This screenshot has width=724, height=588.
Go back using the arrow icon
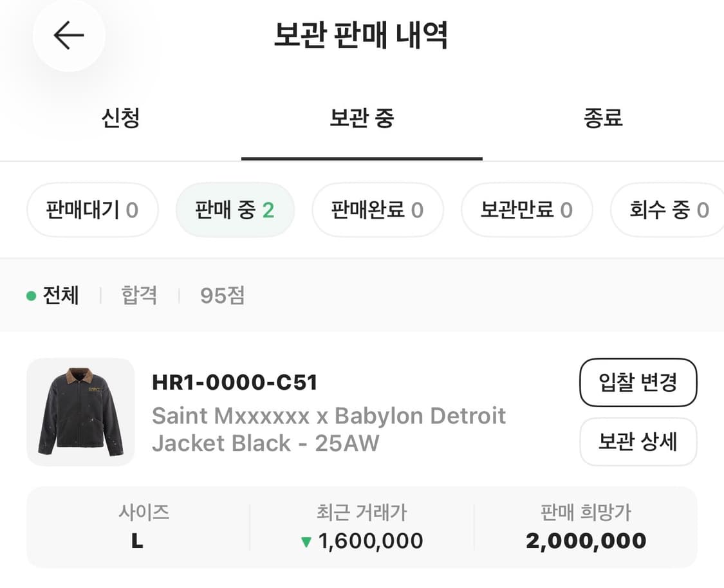[68, 35]
